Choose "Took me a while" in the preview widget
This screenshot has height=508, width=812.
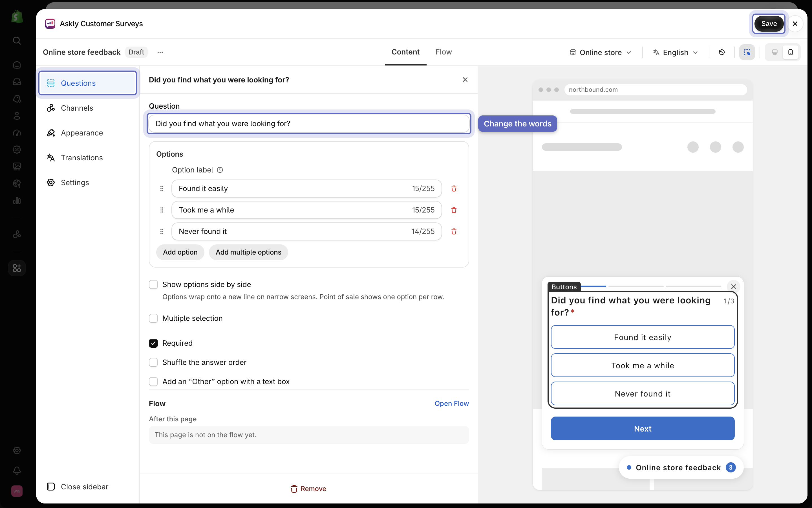tap(643, 365)
